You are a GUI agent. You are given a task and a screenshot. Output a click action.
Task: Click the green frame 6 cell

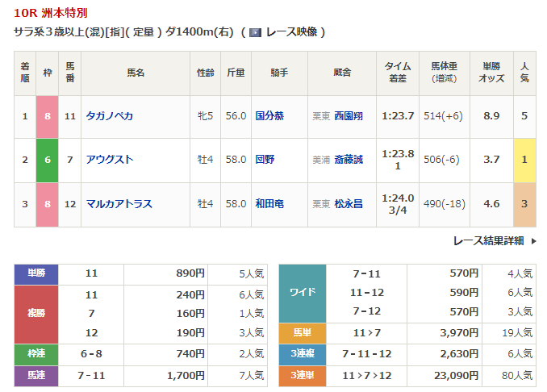point(48,160)
